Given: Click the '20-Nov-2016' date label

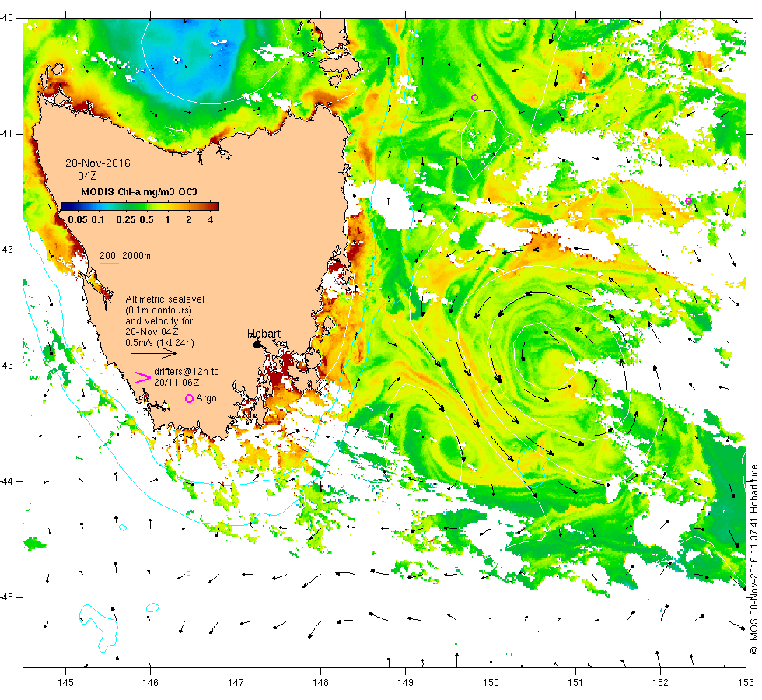Looking at the screenshot, I should [98, 163].
